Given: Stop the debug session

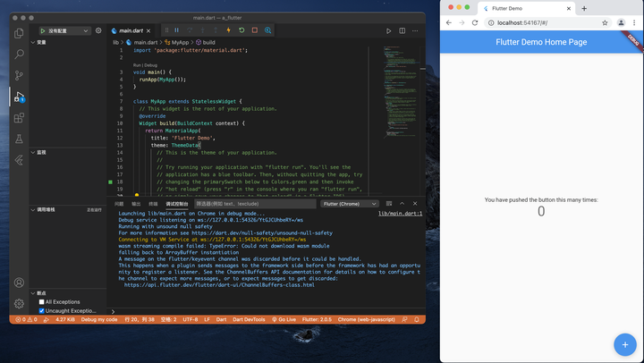Looking at the screenshot, I should (x=255, y=30).
